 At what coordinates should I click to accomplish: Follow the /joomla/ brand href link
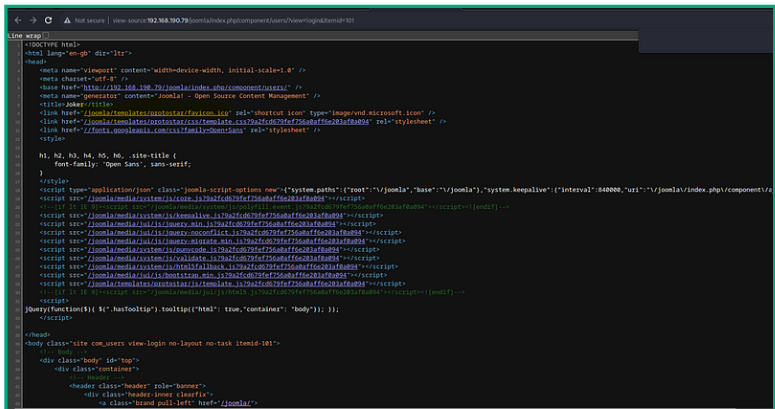236,403
